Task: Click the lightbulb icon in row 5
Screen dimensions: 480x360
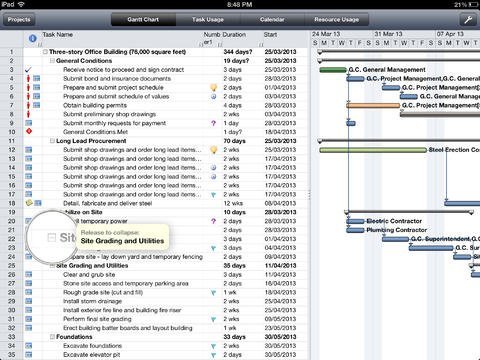Action: (x=214, y=87)
